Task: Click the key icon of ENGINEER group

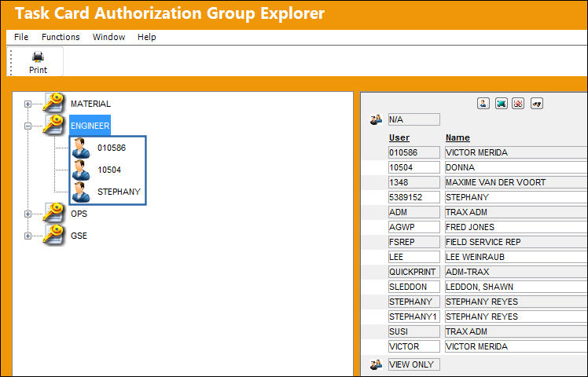Action: coord(53,125)
